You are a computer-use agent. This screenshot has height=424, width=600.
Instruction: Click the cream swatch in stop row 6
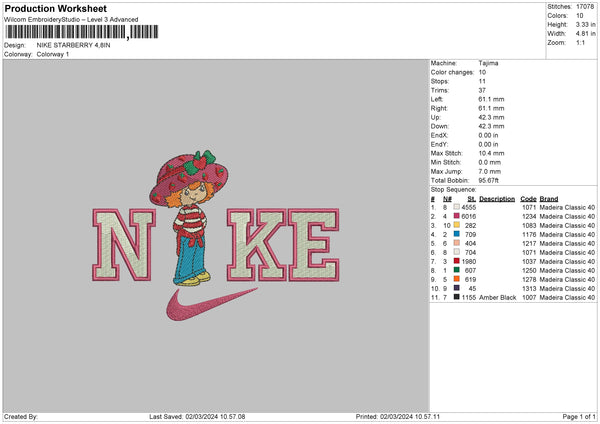point(457,252)
